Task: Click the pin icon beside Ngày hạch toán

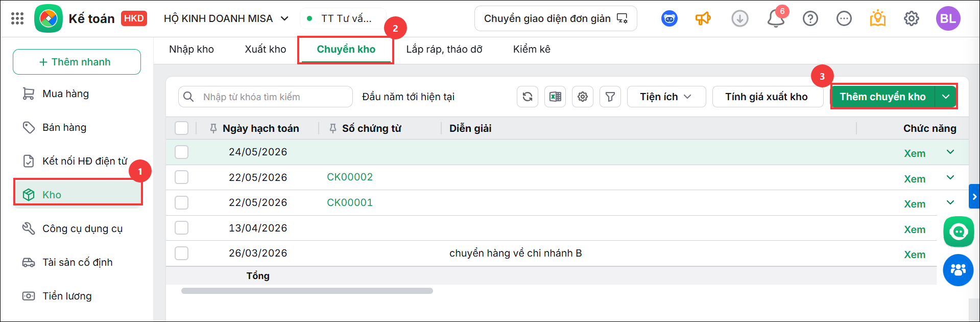Action: [x=213, y=129]
